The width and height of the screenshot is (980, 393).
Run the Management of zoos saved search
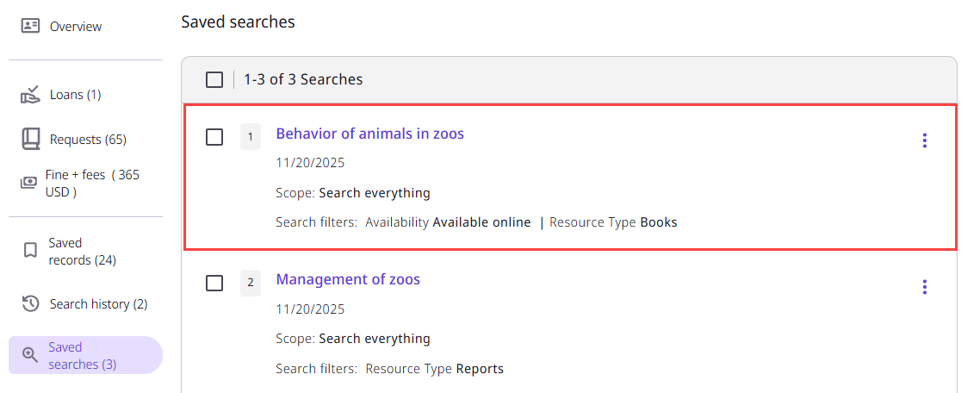coord(348,279)
